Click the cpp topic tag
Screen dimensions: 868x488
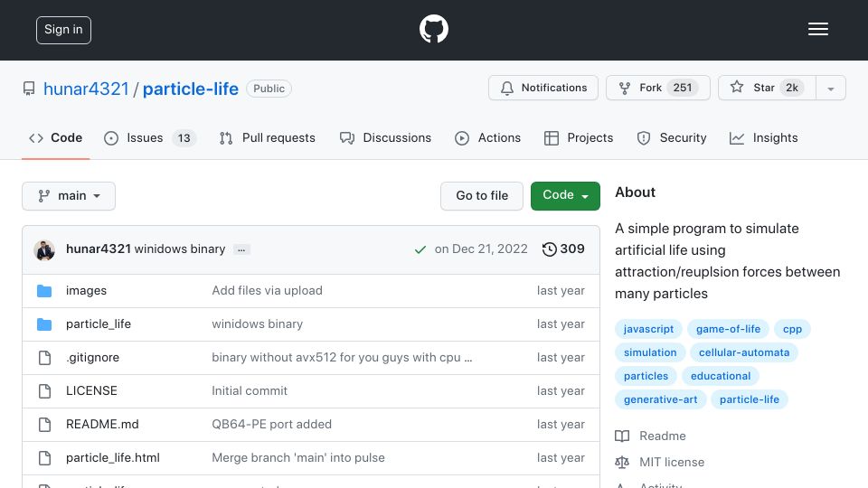pyautogui.click(x=792, y=329)
